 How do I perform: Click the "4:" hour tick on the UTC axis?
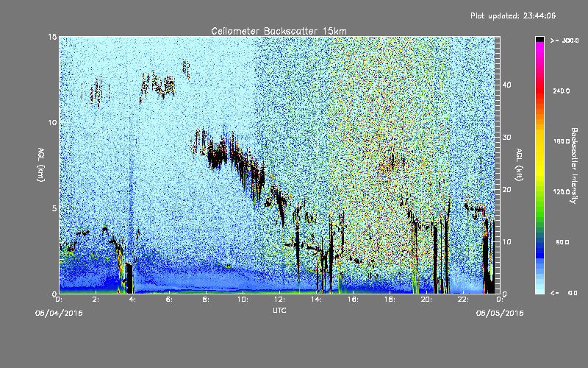point(132,300)
